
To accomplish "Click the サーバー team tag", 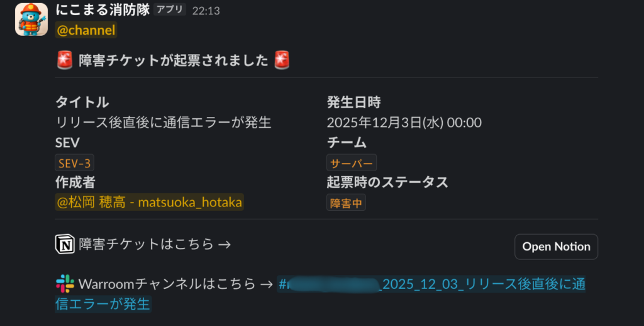I will pos(352,163).
